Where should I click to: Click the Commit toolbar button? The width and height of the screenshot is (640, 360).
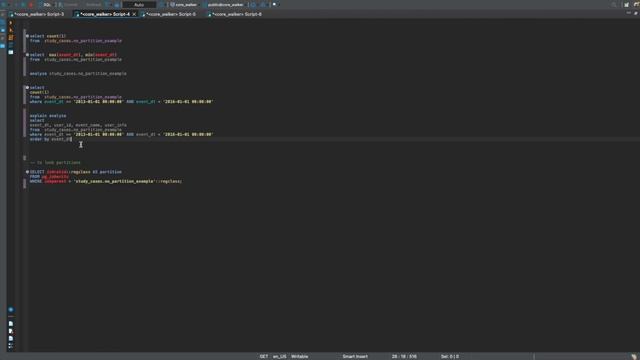pos(70,4)
